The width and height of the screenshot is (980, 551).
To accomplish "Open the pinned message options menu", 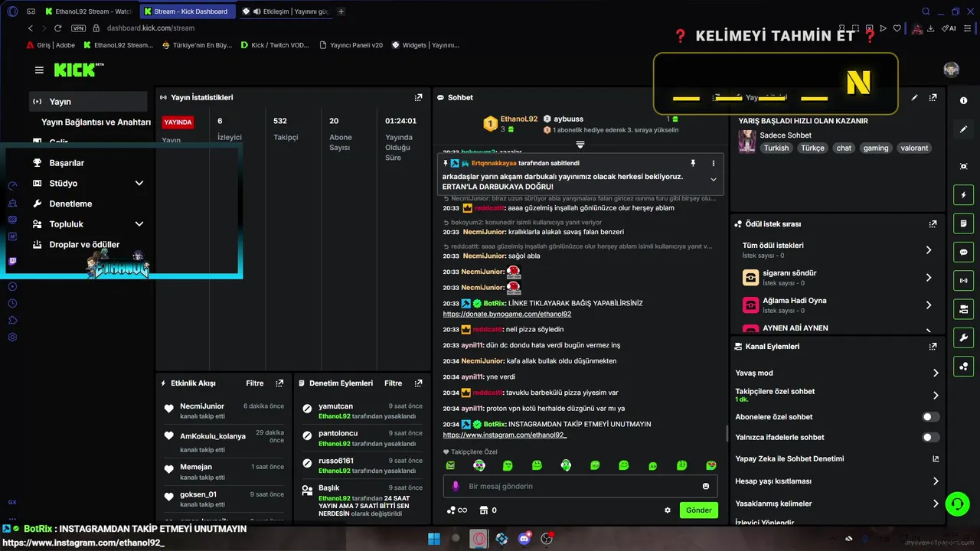I will 713,163.
